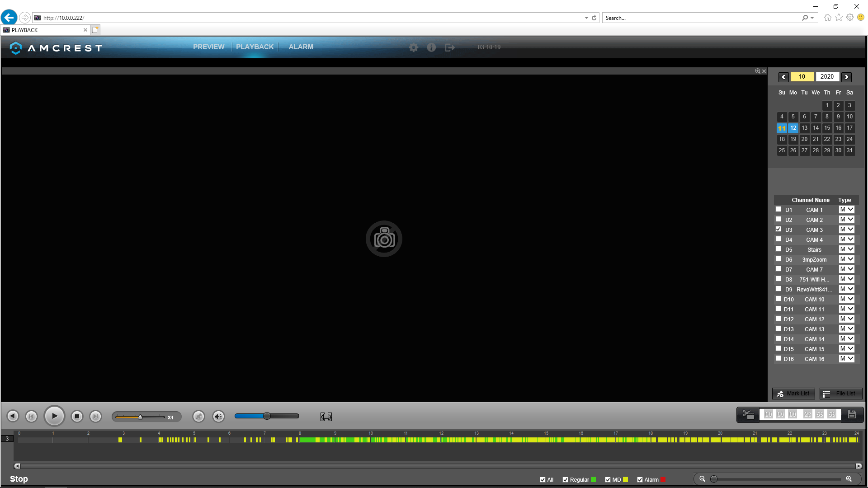Screen dimensions: 868x488
Task: Toggle the All record type checkbox
Action: tap(542, 480)
